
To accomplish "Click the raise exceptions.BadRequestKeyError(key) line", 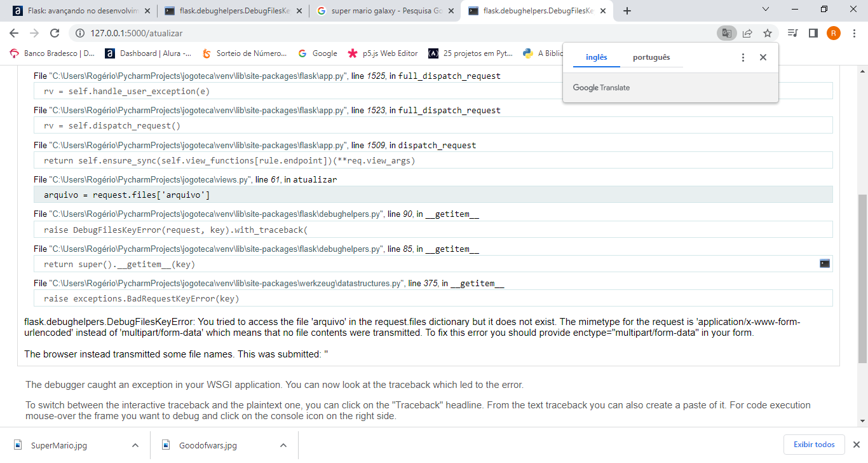I will click(433, 298).
